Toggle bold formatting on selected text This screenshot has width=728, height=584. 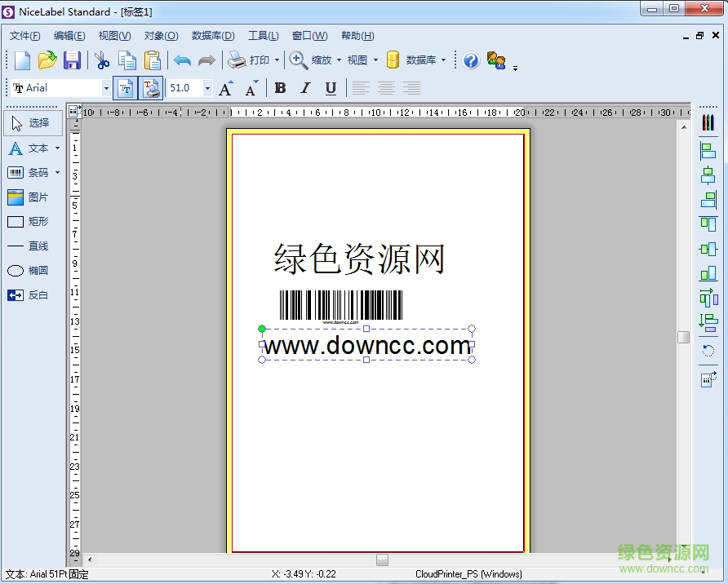(280, 87)
